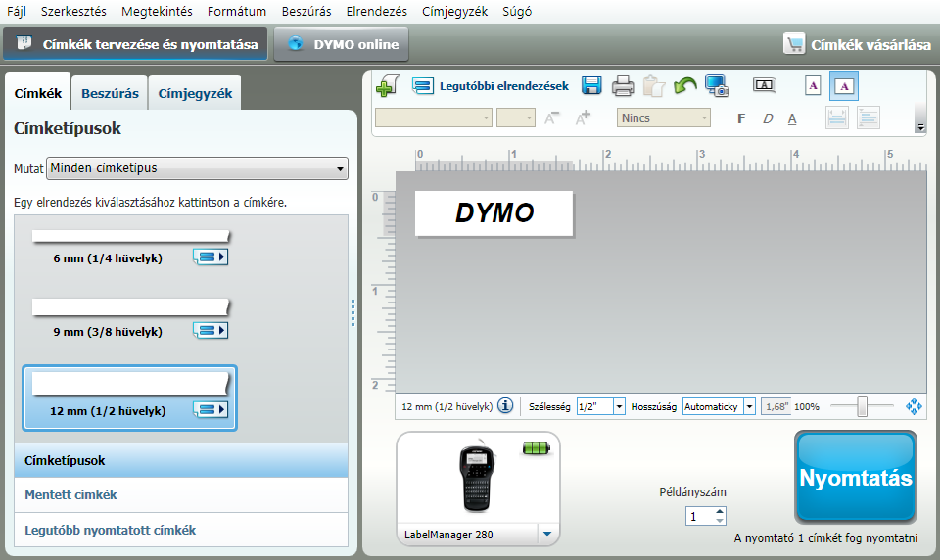Open the LabelManager 280 printer dropdown

click(x=546, y=534)
